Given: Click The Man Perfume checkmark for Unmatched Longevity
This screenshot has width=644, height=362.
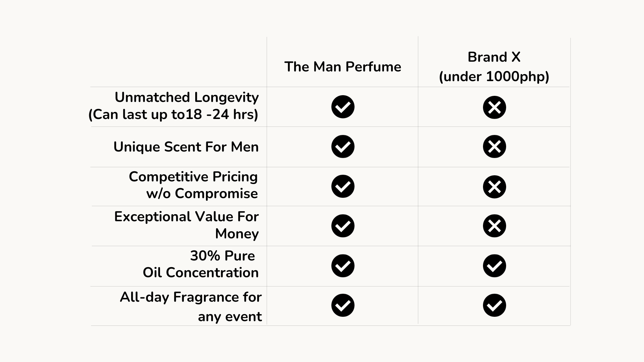Looking at the screenshot, I should pos(343,107).
